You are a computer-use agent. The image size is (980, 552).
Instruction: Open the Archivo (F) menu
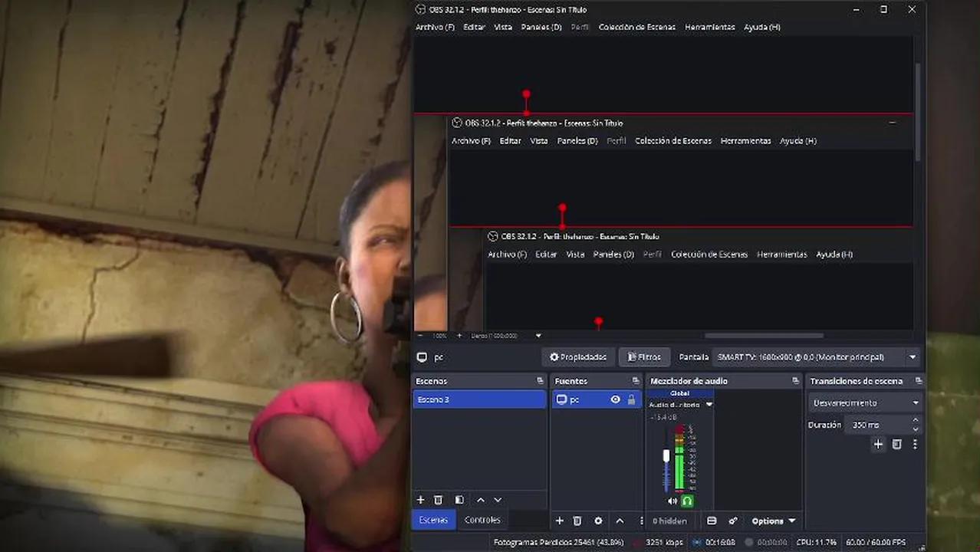tap(435, 27)
